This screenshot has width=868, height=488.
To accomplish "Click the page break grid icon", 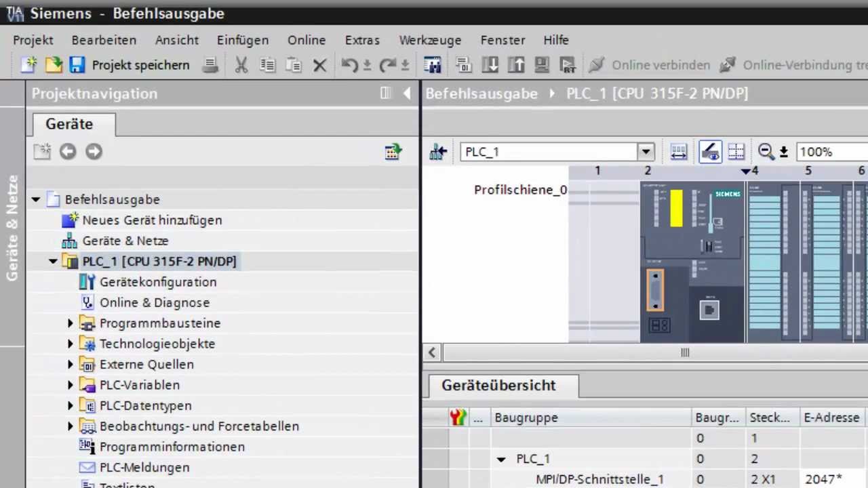I will coord(736,152).
